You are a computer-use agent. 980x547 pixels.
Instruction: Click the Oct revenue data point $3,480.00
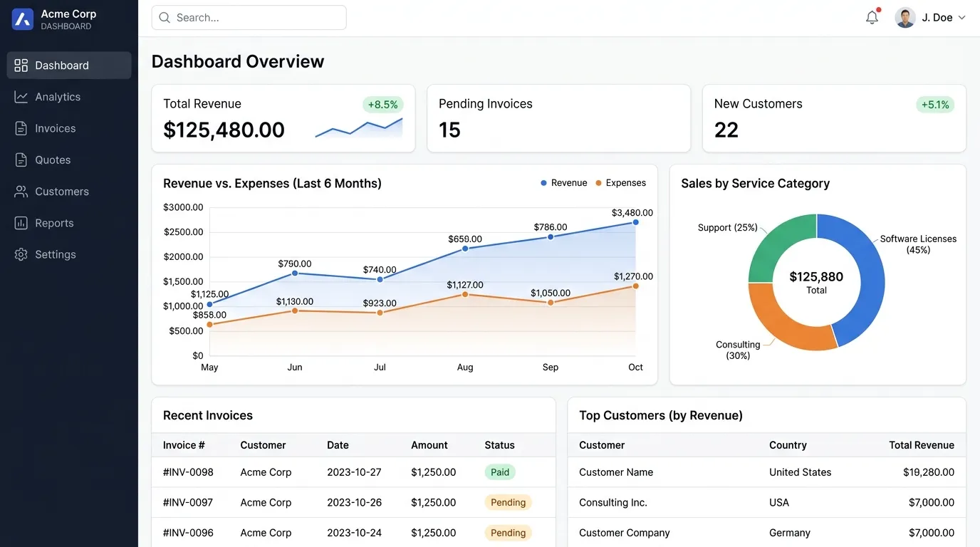click(635, 222)
